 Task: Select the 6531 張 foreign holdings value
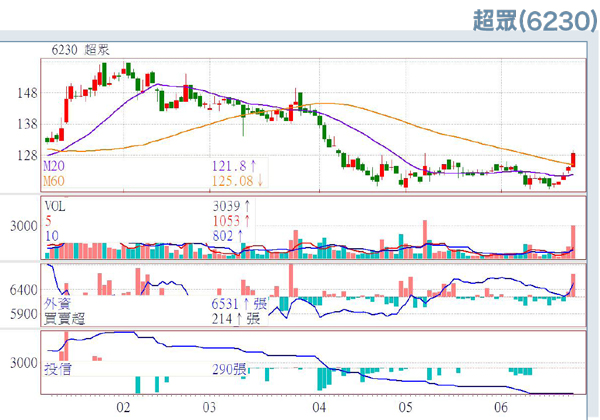click(x=236, y=303)
